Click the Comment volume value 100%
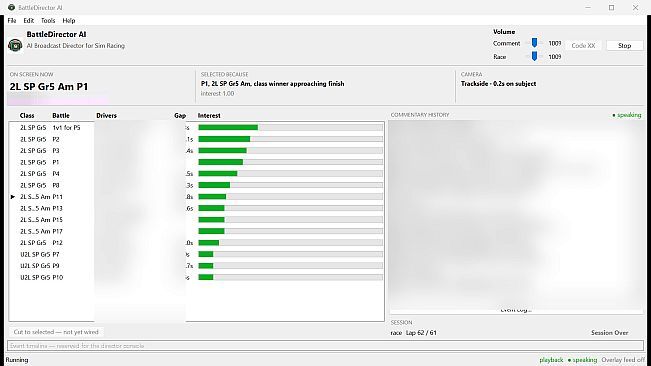Viewport: 651px width, 366px height. pos(555,43)
